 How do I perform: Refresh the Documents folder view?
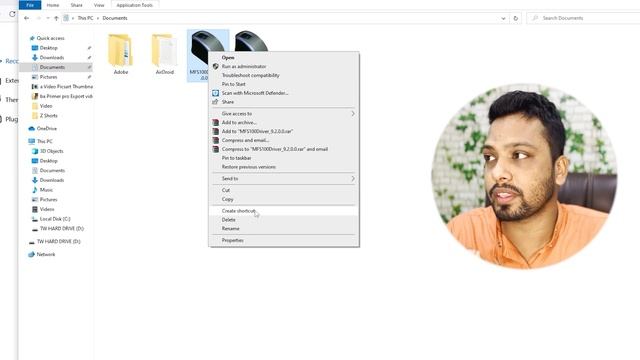click(516, 18)
